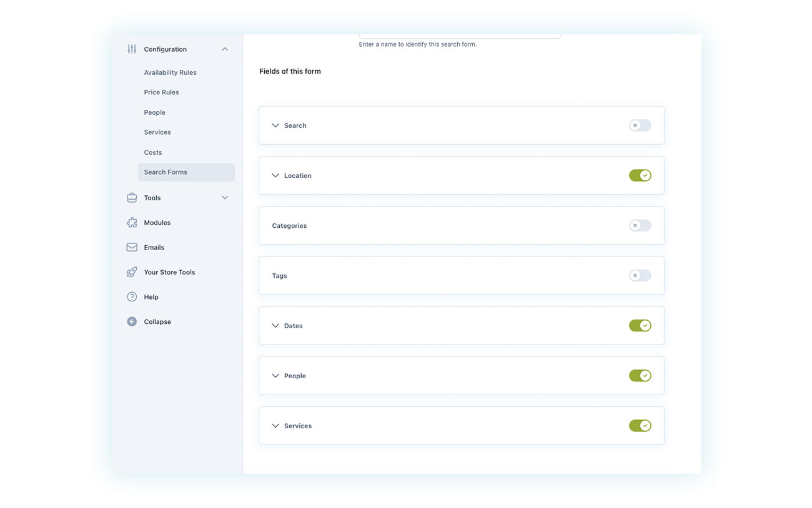Click the Emails envelope icon
Image resolution: width=812 pixels, height=508 pixels.
(132, 247)
